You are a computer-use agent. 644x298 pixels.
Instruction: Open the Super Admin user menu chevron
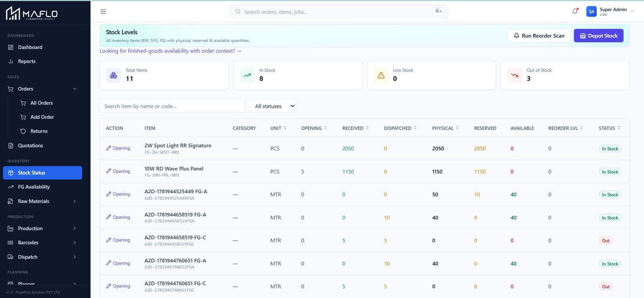(632, 12)
